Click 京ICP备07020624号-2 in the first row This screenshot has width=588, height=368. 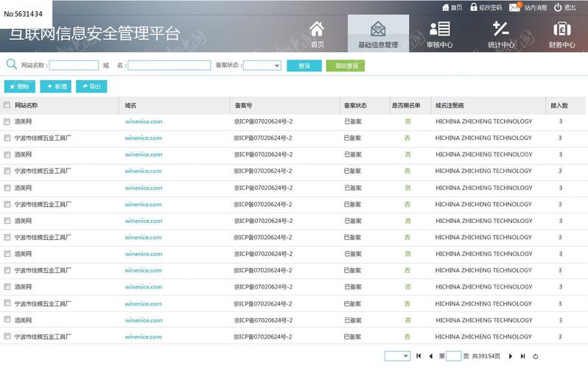[x=263, y=121]
